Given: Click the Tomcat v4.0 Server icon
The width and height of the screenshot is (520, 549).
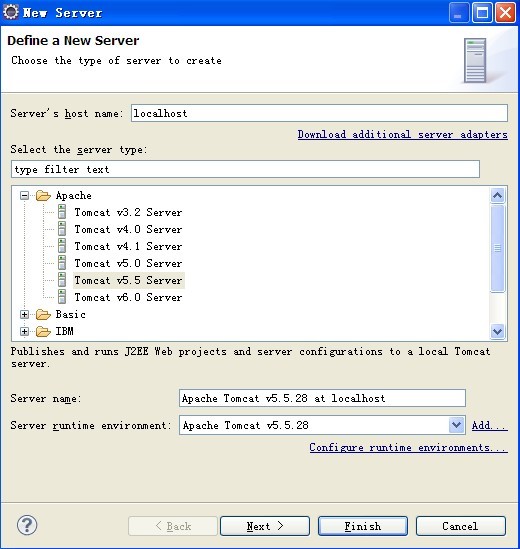Looking at the screenshot, I should pyautogui.click(x=62, y=229).
